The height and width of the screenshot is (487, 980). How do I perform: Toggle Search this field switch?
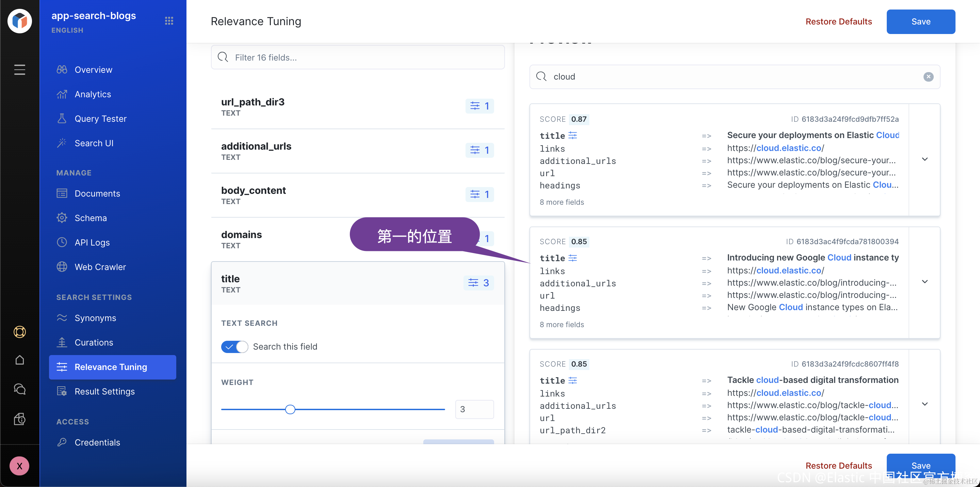[234, 347]
